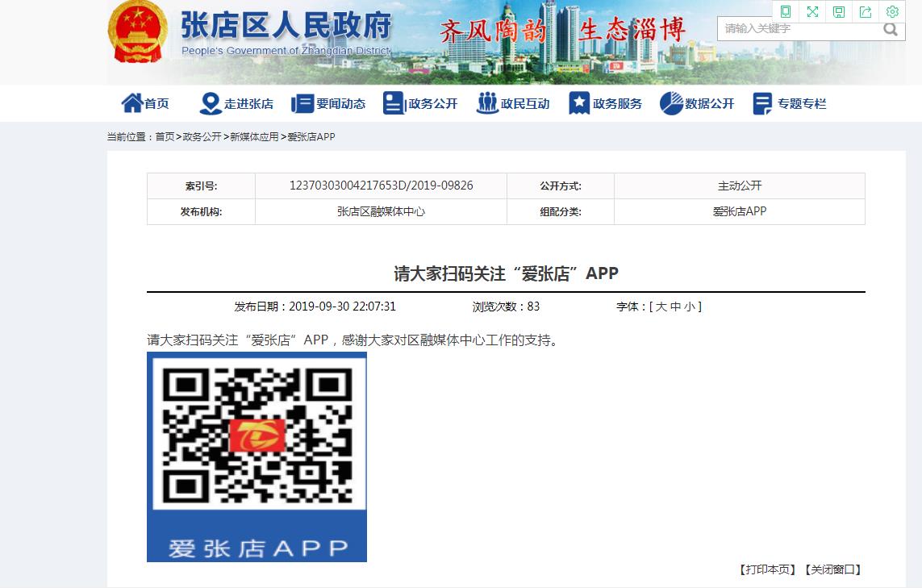Set font size to 大
Image resolution: width=922 pixels, height=588 pixels.
pyautogui.click(x=661, y=307)
